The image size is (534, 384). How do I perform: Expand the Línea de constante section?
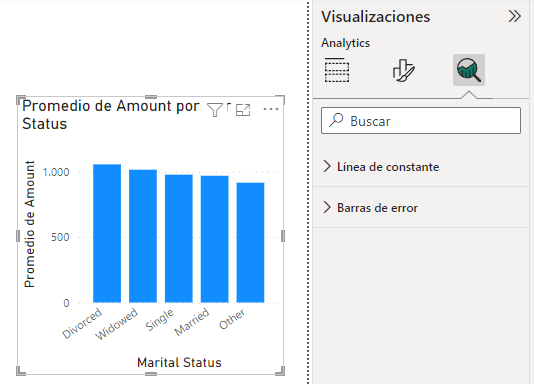[x=421, y=167]
